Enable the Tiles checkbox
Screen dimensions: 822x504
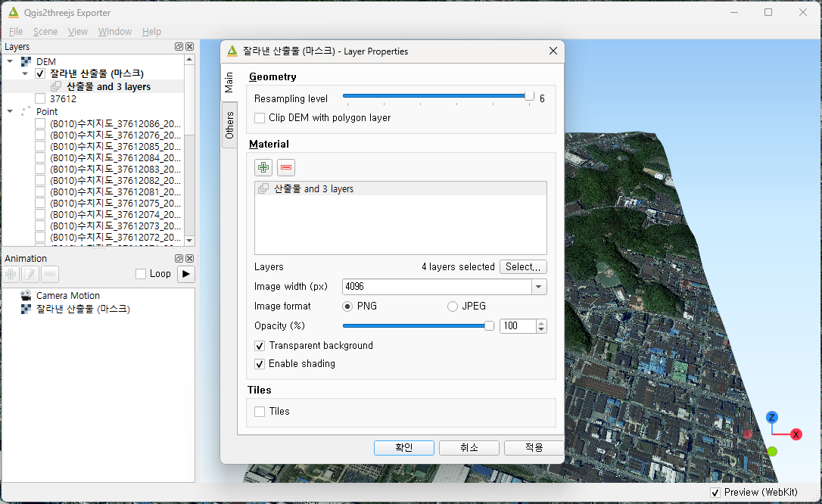(x=260, y=412)
